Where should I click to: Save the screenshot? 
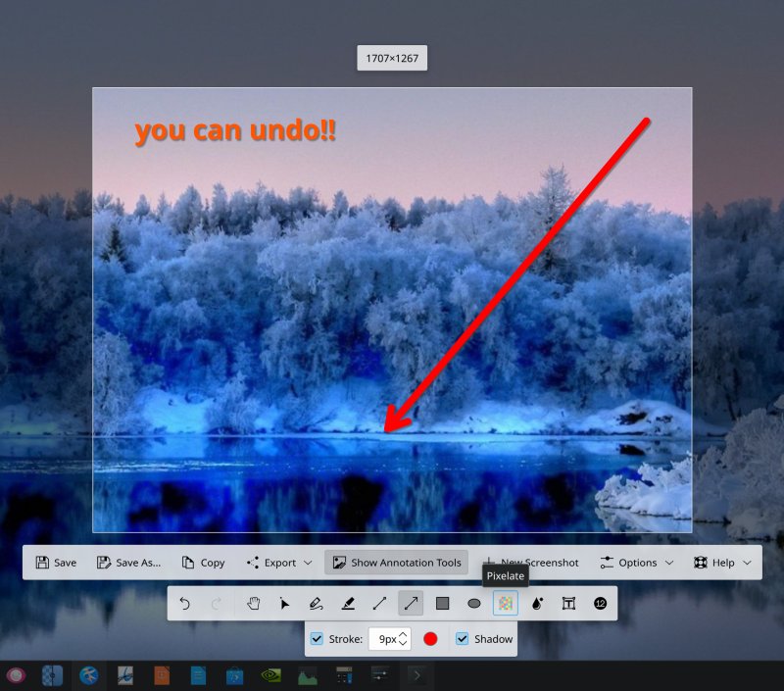coord(56,563)
